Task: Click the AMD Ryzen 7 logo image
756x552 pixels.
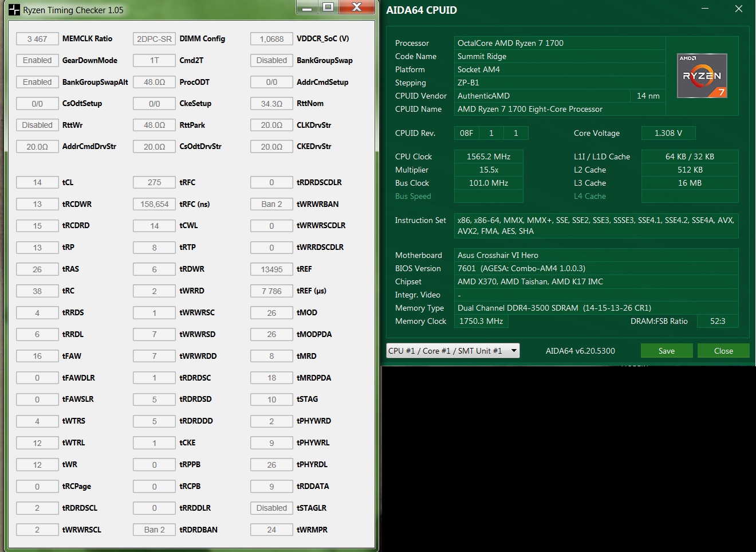Action: pyautogui.click(x=702, y=76)
